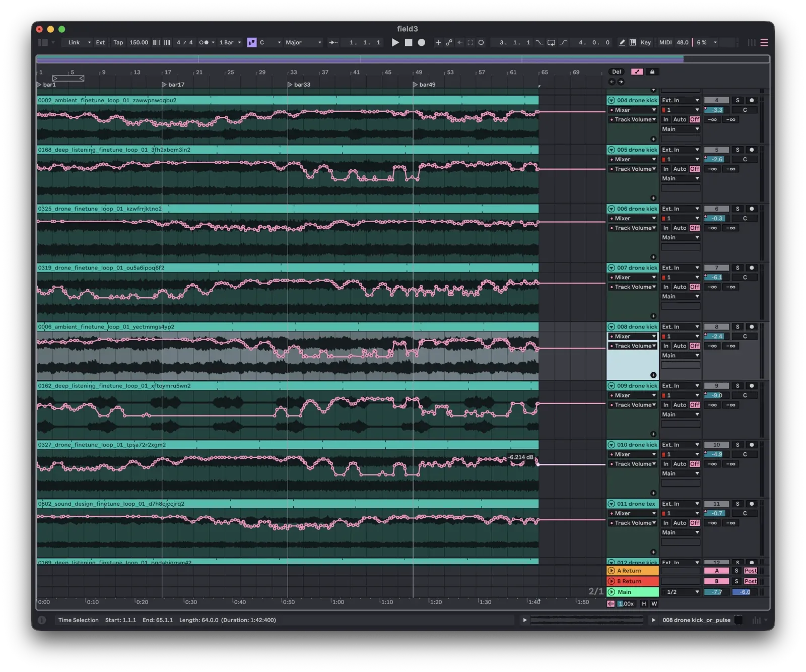The image size is (806, 672).
Task: Toggle the computer MIDI keyboard icon
Action: [x=633, y=42]
